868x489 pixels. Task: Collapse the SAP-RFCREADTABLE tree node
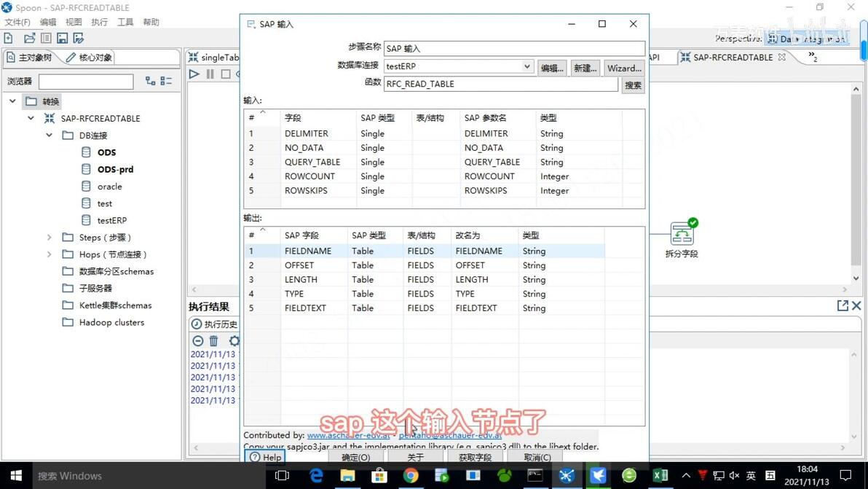coord(31,118)
